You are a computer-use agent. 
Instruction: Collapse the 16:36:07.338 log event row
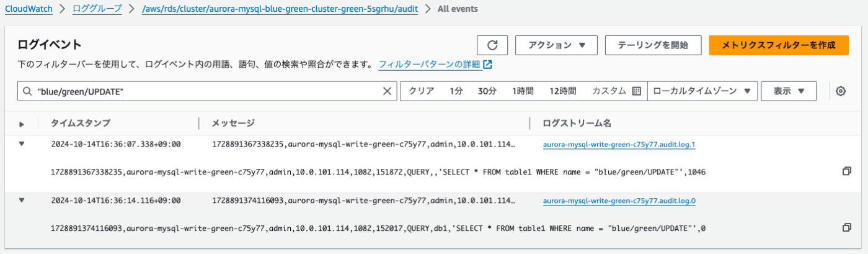tap(22, 143)
